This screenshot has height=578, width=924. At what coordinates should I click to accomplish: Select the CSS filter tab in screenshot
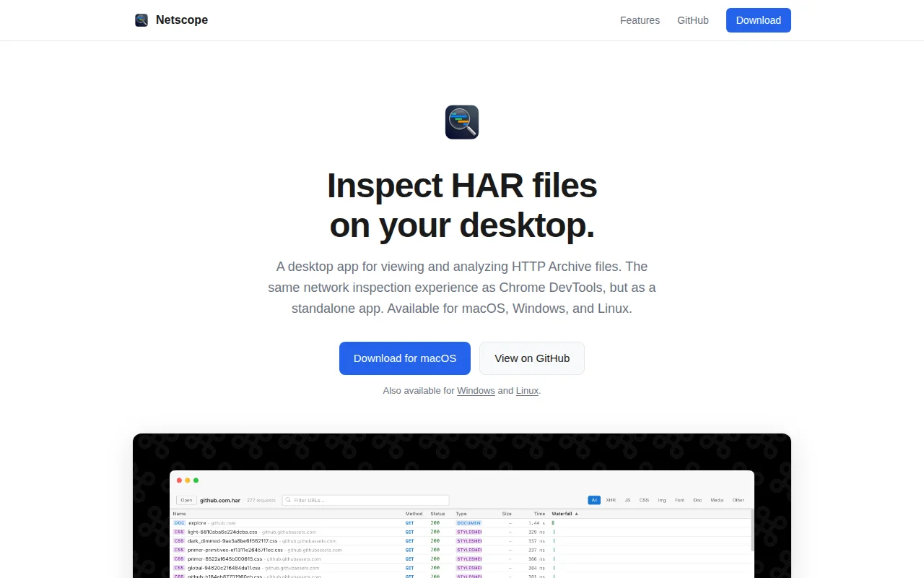click(644, 500)
